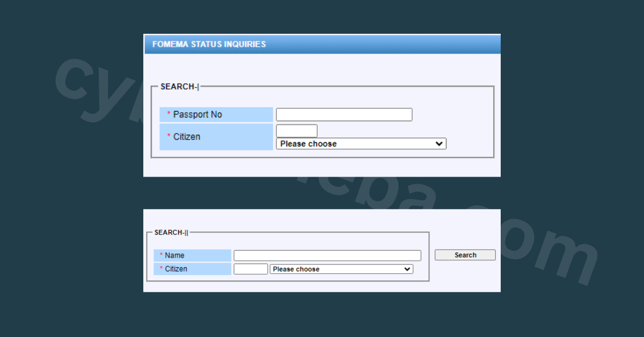The height and width of the screenshot is (337, 644).
Task: Click the 'Name' label
Action: [174, 255]
